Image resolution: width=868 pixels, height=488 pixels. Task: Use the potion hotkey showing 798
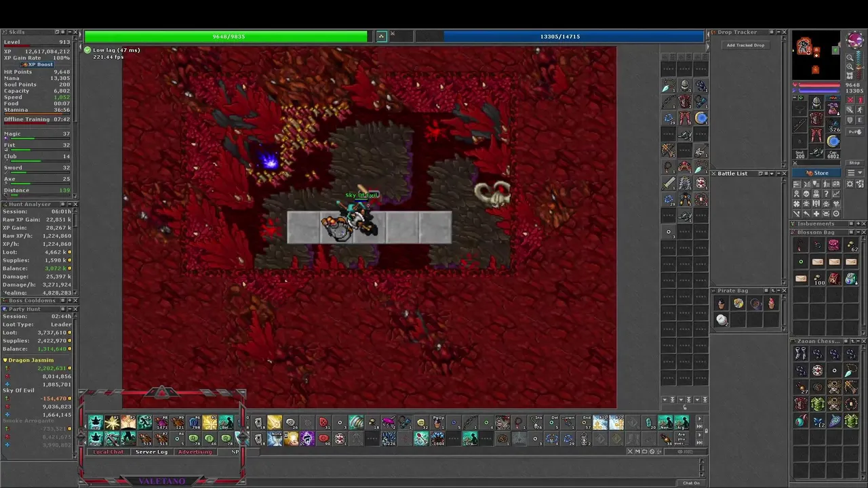194,422
